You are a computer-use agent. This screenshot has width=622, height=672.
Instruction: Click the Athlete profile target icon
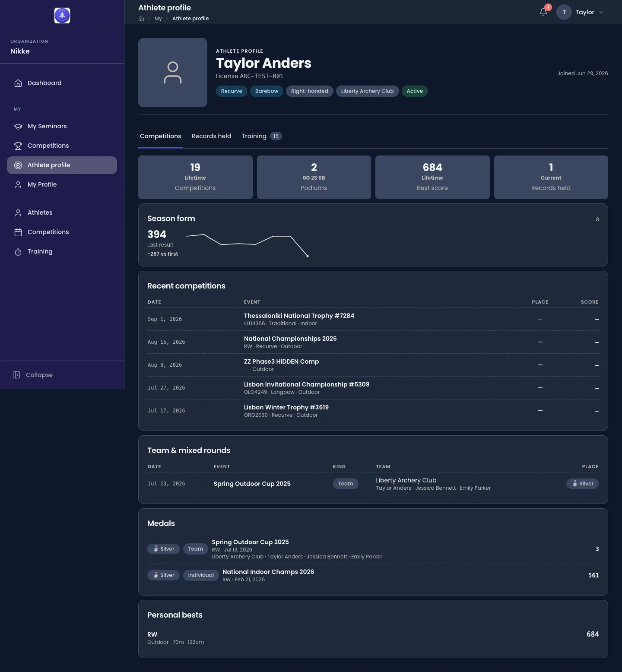pyautogui.click(x=18, y=165)
